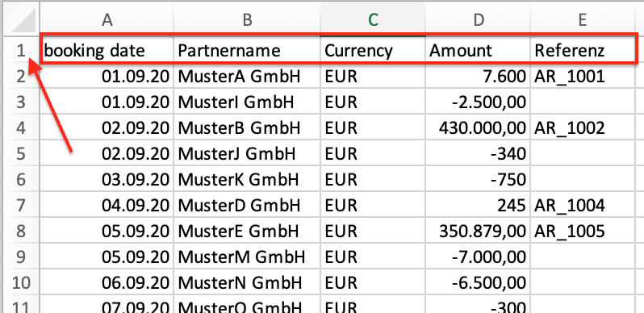Select row 10 header
The width and height of the screenshot is (644, 313).
[x=21, y=283]
